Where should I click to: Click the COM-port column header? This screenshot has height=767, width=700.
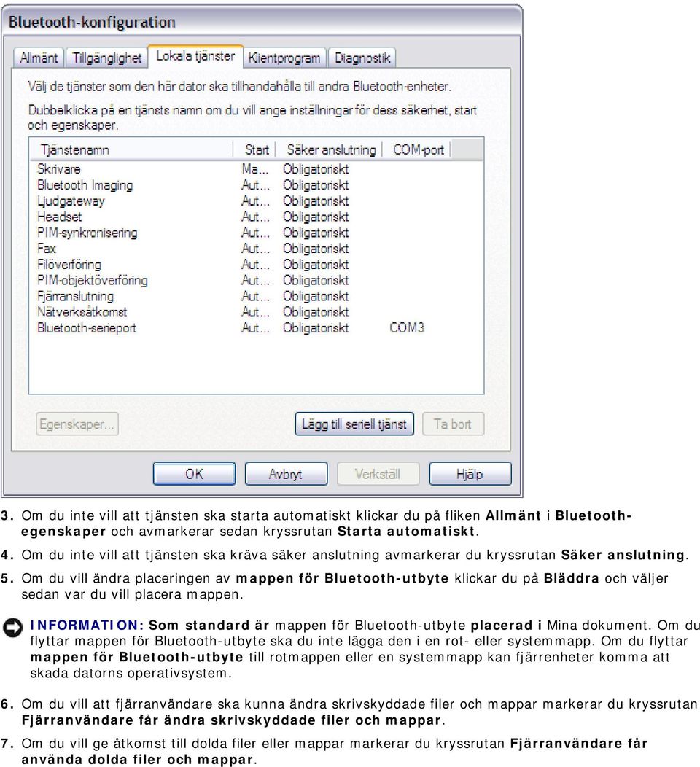(x=417, y=149)
